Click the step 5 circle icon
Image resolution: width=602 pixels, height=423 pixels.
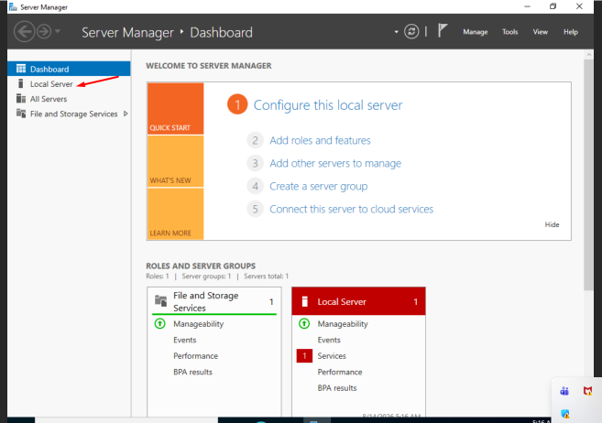point(255,209)
